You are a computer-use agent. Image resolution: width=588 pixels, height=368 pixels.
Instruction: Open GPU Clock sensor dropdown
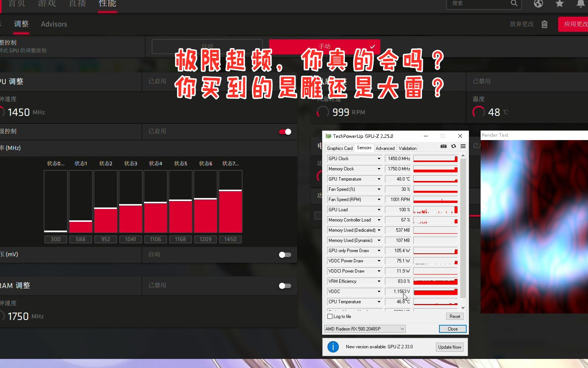(x=379, y=159)
